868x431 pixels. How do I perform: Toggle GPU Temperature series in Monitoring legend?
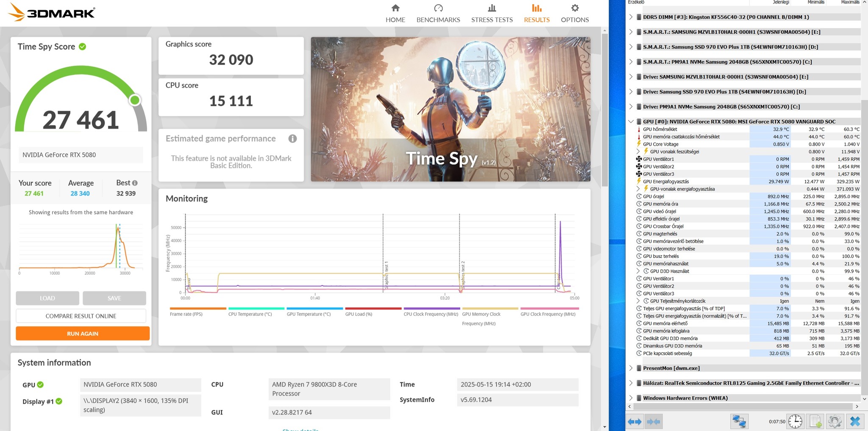[x=314, y=312]
